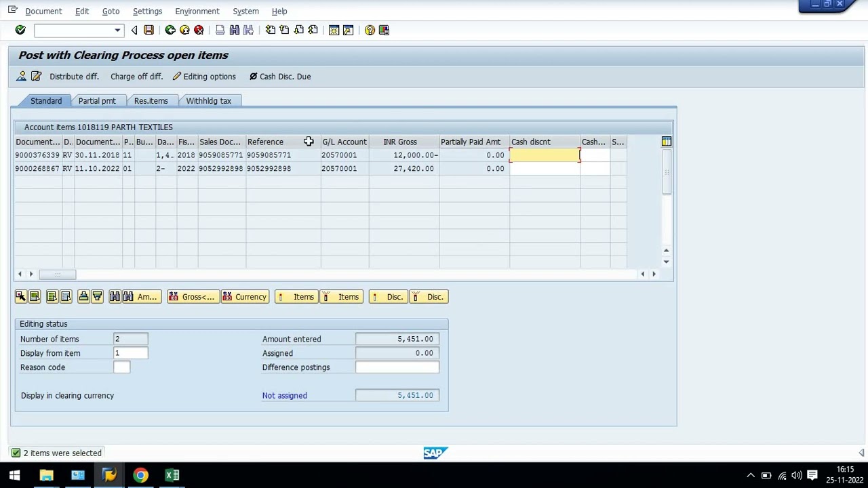Switch to the Res.items tab
Screen dimensions: 868x488
(151, 101)
